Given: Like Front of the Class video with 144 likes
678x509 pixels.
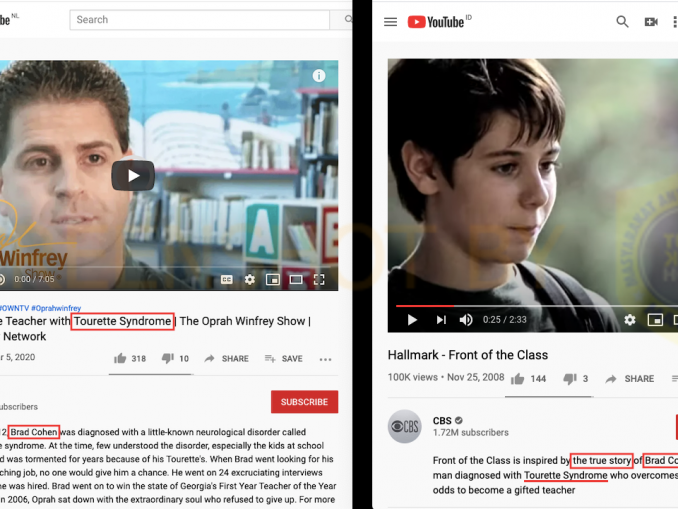Looking at the screenshot, I should click(x=528, y=379).
